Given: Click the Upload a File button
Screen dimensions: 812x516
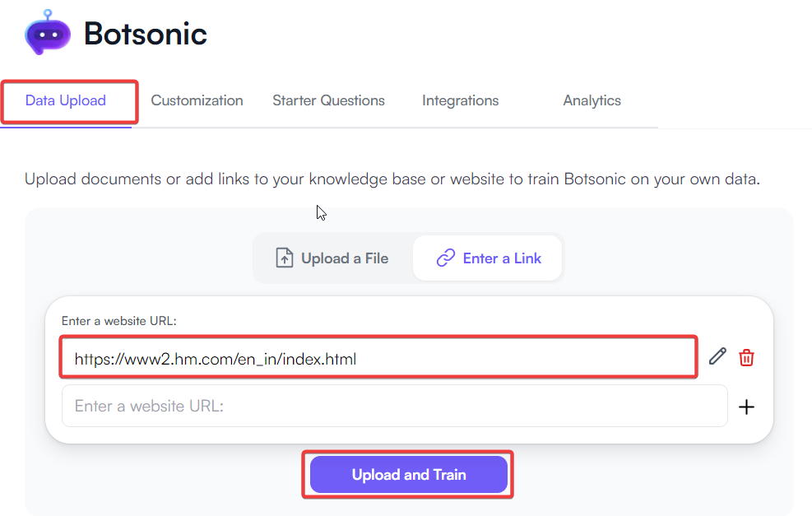Looking at the screenshot, I should click(x=332, y=258).
